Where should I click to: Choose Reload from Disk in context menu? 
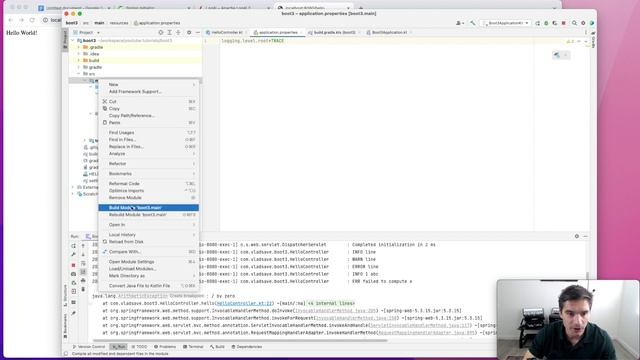(149, 242)
